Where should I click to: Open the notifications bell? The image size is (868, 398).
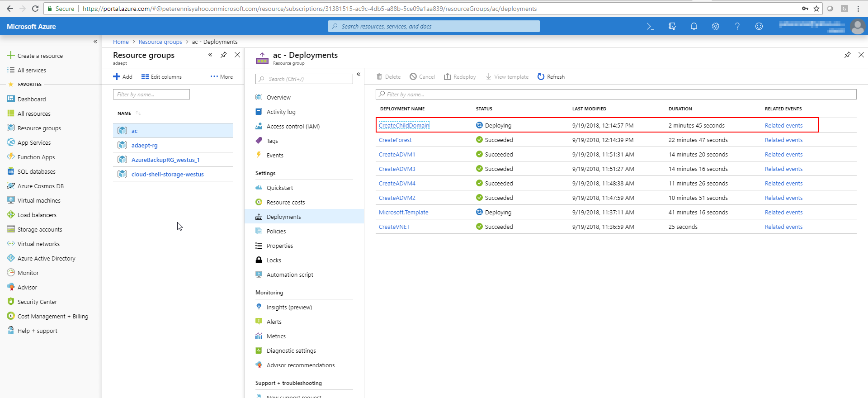pyautogui.click(x=694, y=26)
